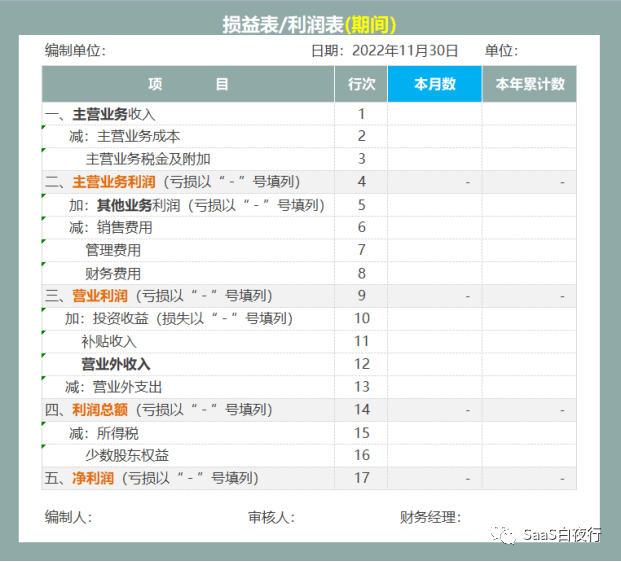Select the 本月数 blue column header
621x562 pixels.
[x=434, y=84]
